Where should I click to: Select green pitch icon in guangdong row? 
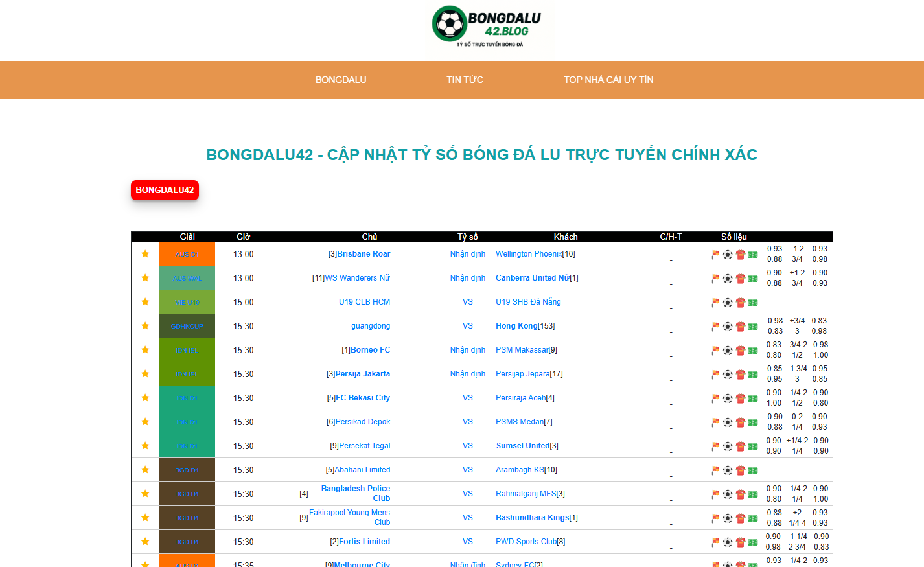click(753, 327)
